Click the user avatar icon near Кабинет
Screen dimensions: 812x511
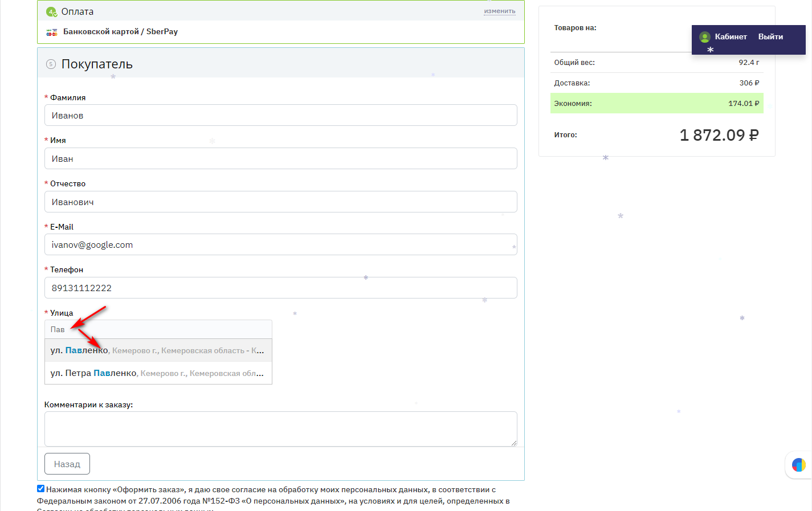click(x=705, y=37)
